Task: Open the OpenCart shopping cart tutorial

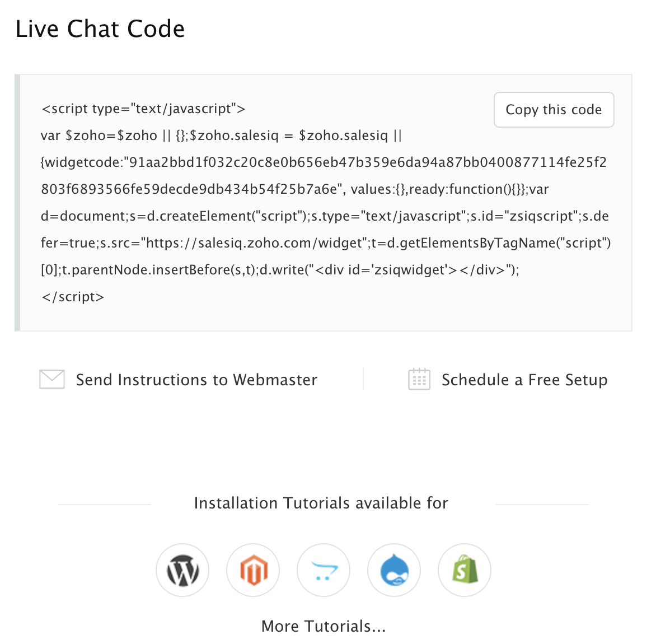Action: (x=324, y=570)
